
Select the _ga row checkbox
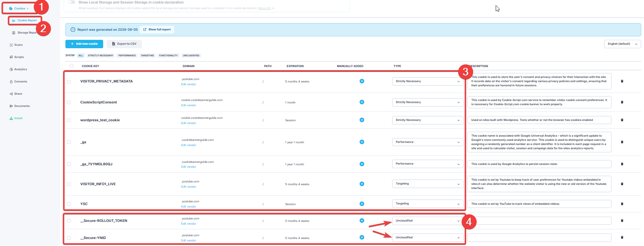69,142
